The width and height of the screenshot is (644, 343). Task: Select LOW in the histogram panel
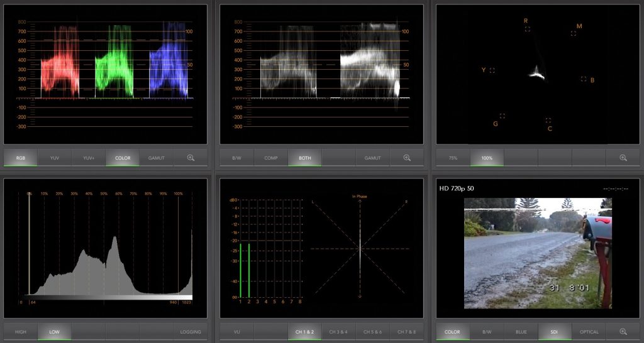point(55,332)
